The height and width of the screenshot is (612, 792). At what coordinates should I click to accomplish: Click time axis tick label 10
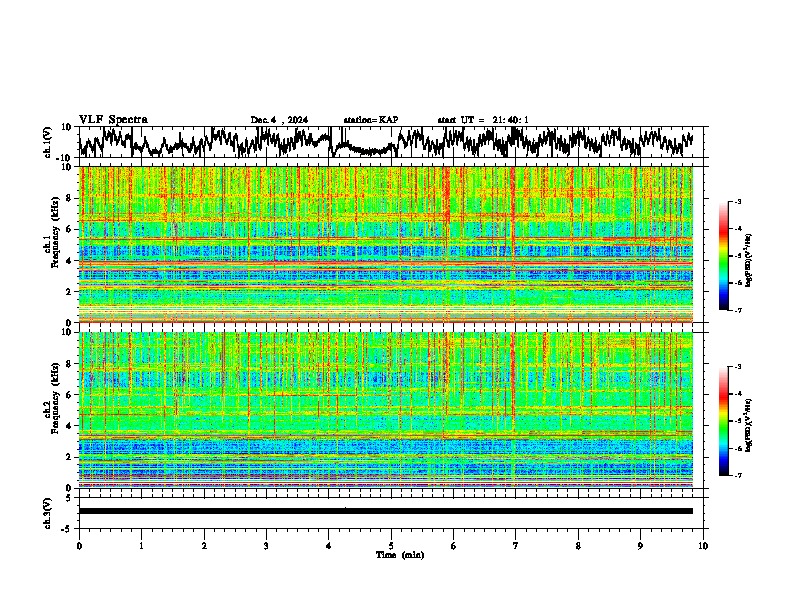point(703,546)
